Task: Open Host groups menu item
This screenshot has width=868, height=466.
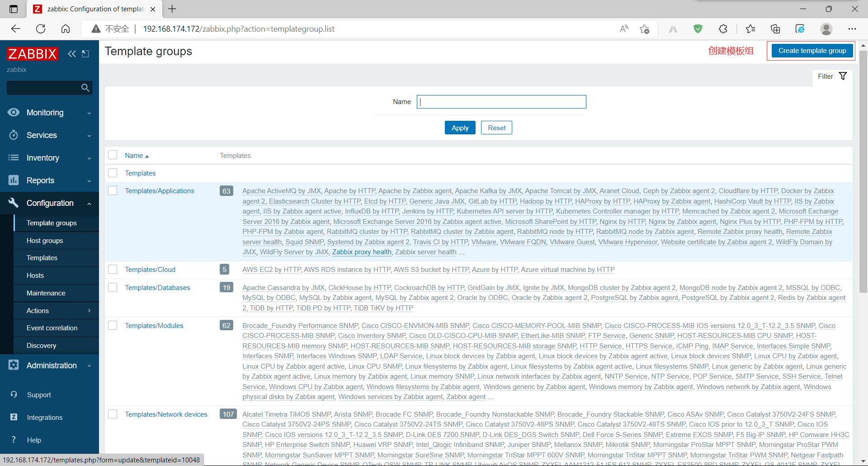Action: (56, 240)
